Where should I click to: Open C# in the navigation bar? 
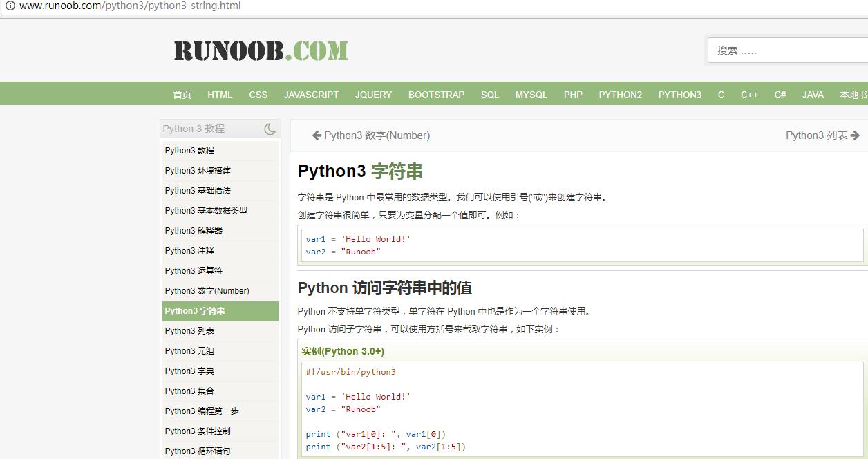(x=780, y=95)
